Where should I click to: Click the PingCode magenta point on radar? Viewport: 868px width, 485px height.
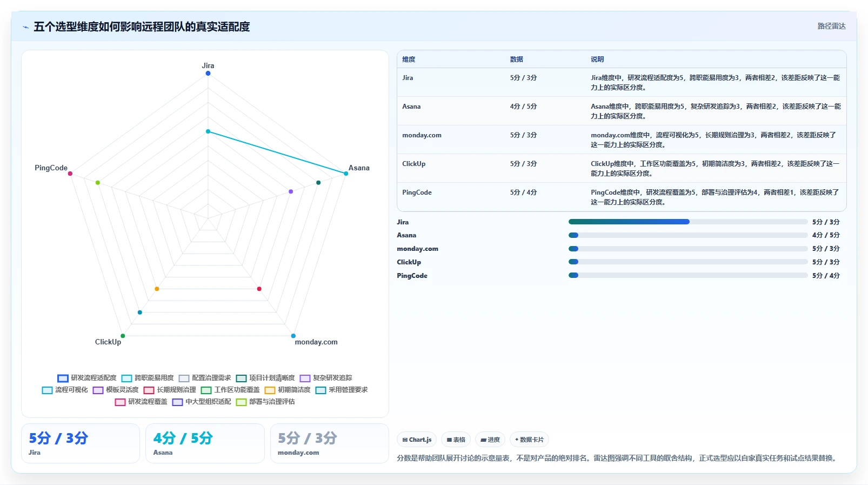[x=70, y=174]
